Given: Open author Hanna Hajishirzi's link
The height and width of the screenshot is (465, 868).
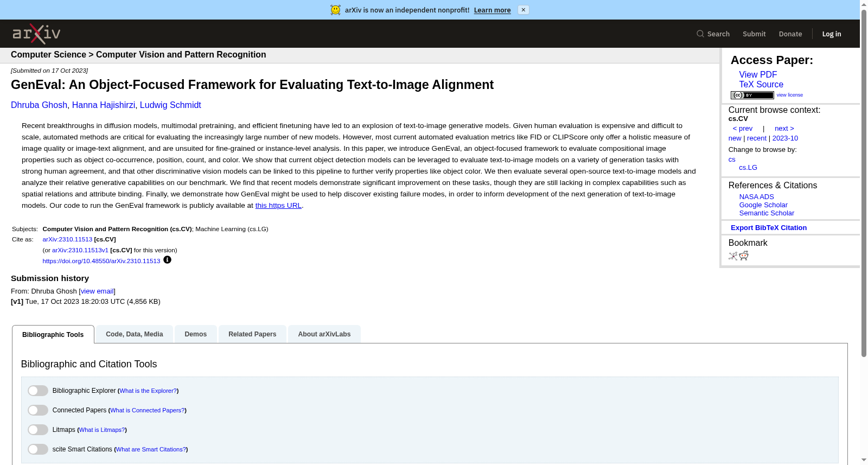Looking at the screenshot, I should [104, 105].
